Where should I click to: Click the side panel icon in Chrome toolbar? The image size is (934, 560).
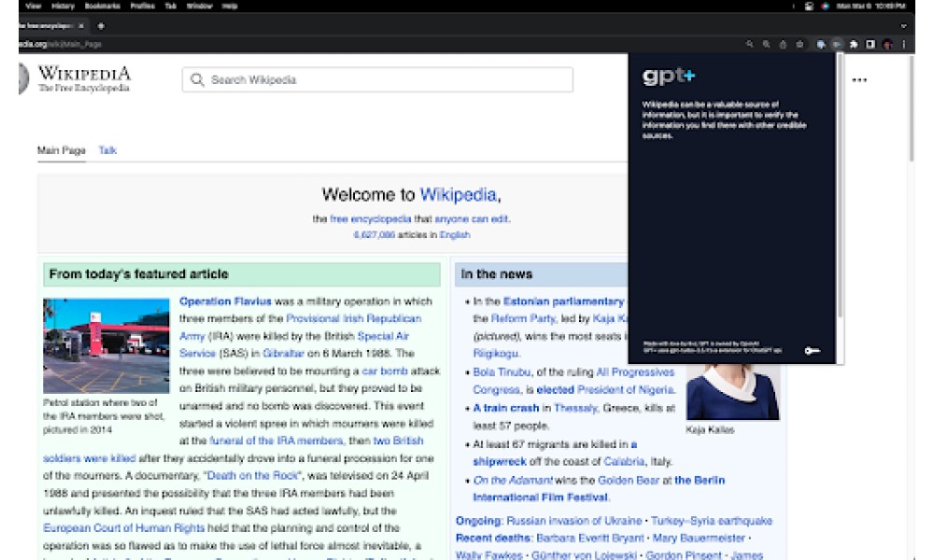pos(870,44)
